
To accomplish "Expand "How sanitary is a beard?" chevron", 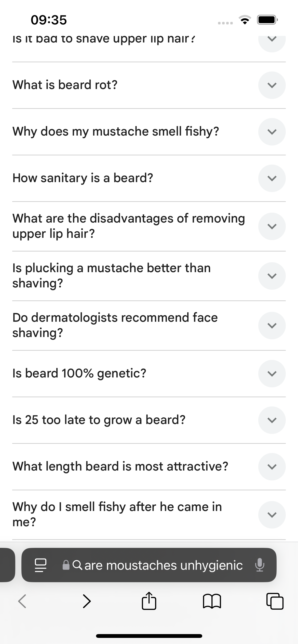I will 272,178.
